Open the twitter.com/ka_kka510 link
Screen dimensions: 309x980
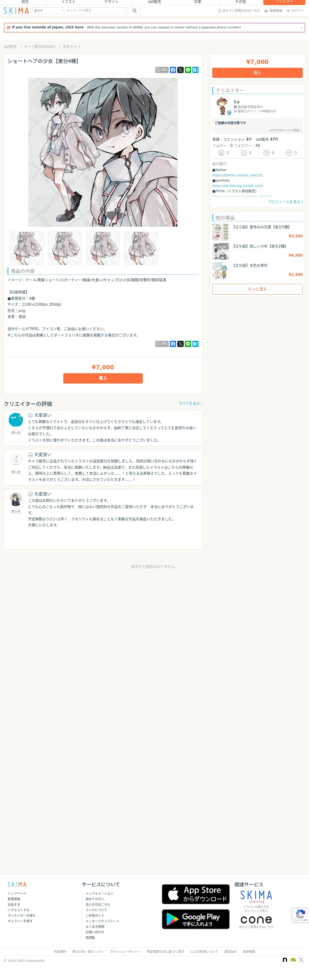pyautogui.click(x=237, y=175)
